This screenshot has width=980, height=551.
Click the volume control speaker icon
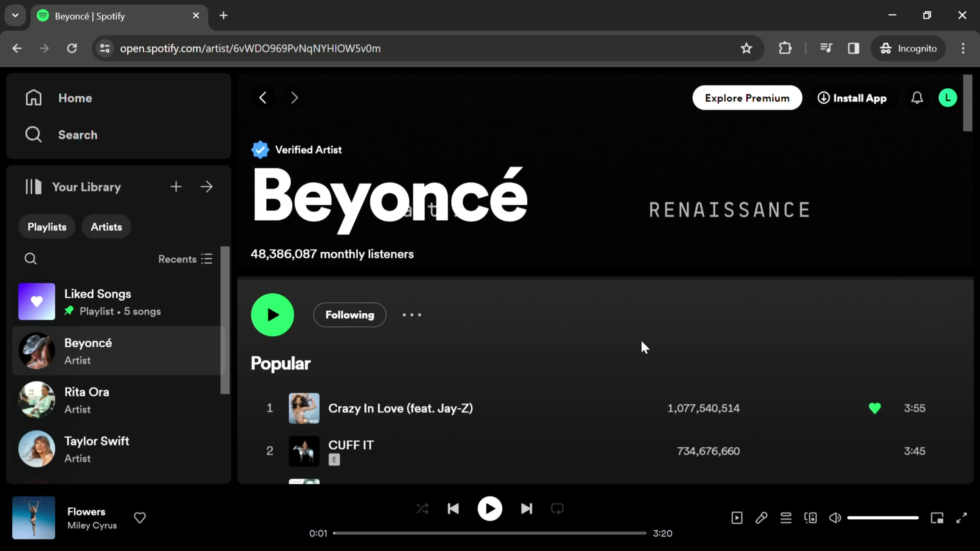pos(835,517)
